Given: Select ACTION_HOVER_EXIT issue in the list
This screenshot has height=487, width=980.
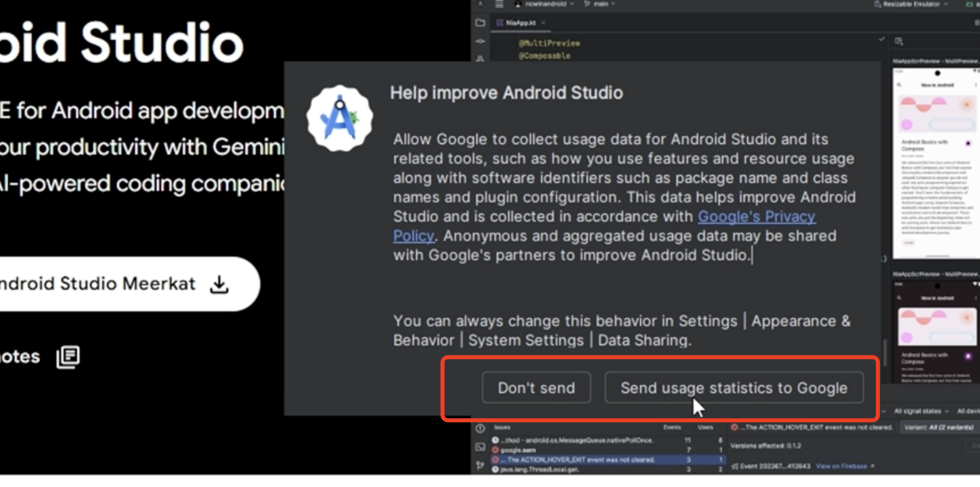Looking at the screenshot, I should pos(607,459).
